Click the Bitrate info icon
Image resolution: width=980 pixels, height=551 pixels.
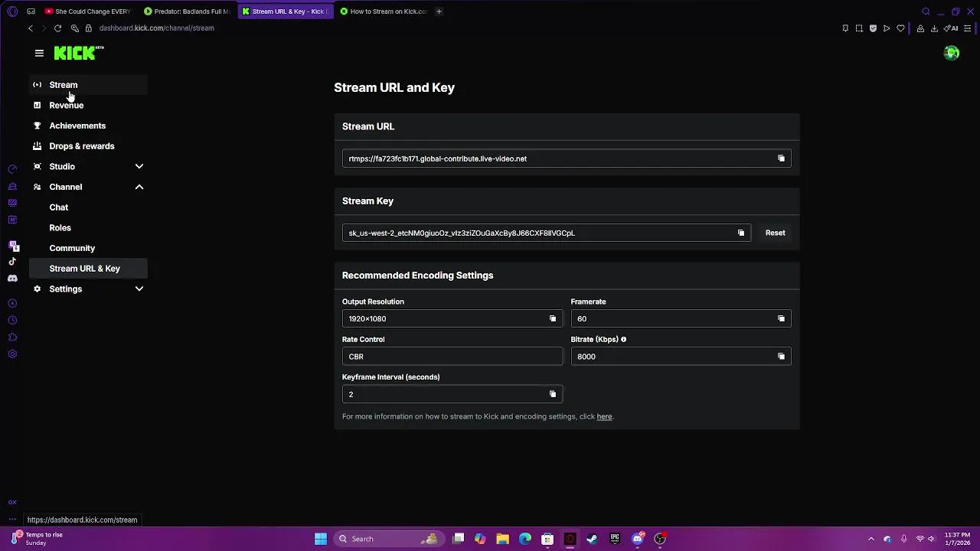tap(623, 339)
